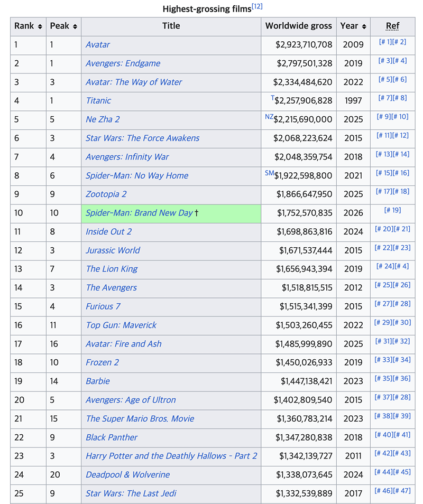Open the Inside Out 2 link
The width and height of the screenshot is (423, 504).
pos(109,231)
